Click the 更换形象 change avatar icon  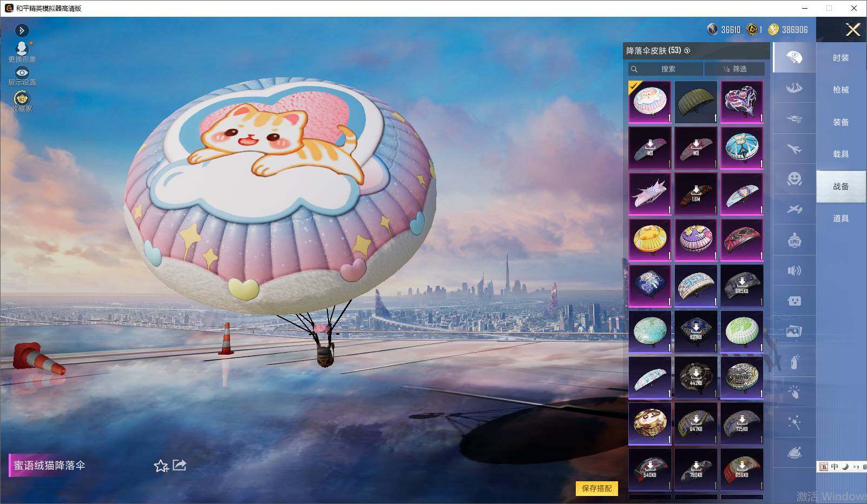(x=22, y=52)
